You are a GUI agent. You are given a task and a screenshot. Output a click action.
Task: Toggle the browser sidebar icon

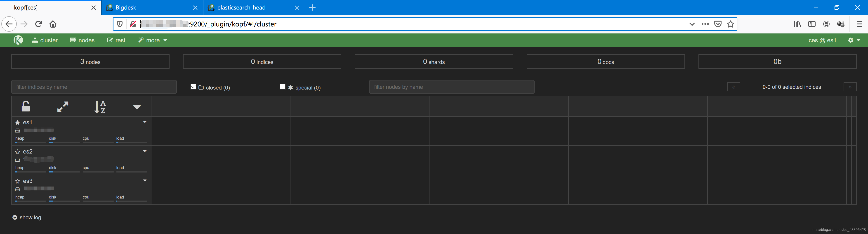pyautogui.click(x=812, y=24)
